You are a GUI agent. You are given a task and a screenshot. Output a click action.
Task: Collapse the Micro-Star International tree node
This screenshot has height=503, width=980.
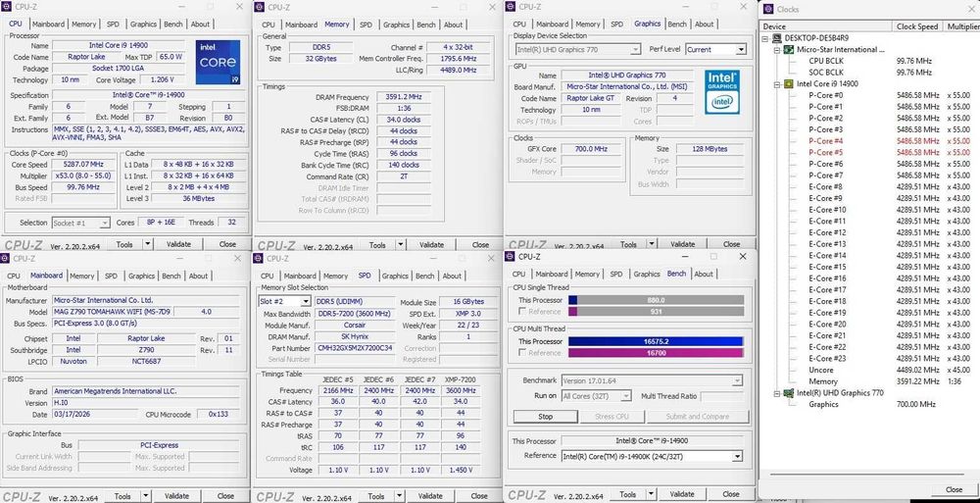point(777,49)
